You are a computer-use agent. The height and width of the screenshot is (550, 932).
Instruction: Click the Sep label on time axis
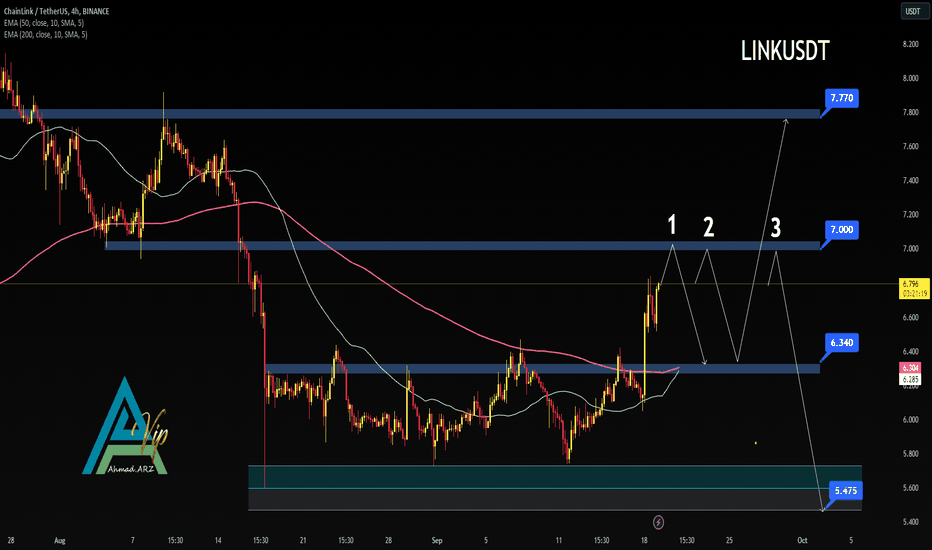click(437, 540)
